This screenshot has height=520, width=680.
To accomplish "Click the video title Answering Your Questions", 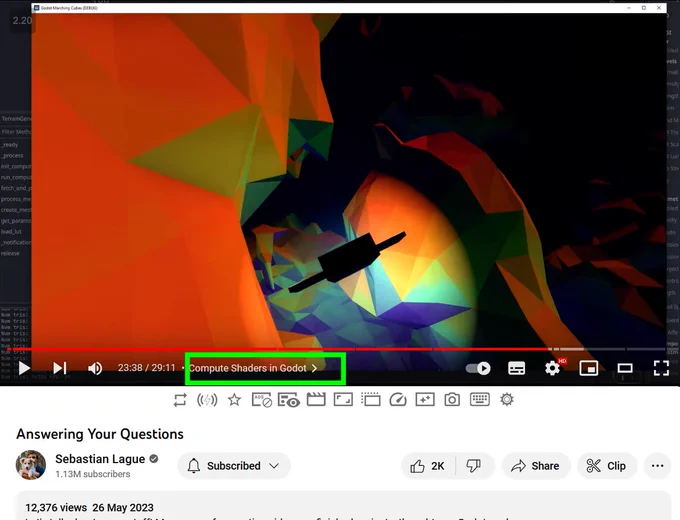I will coord(100,434).
